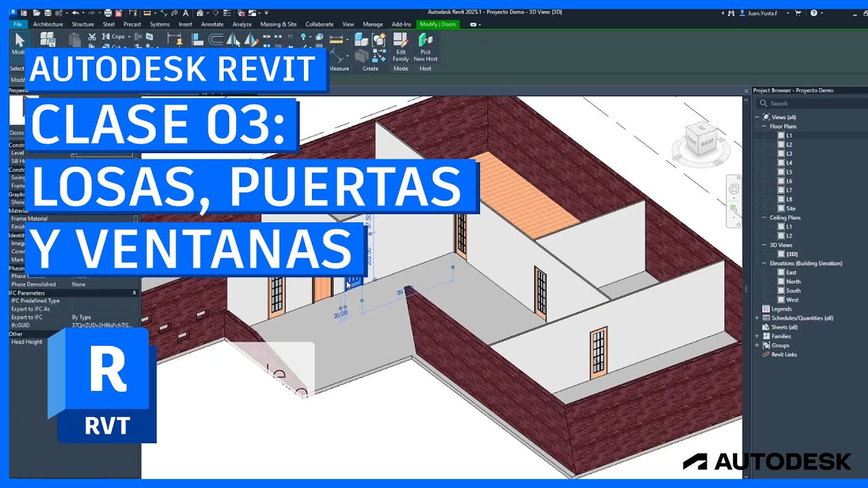The height and width of the screenshot is (488, 868).
Task: Click Revit Links in Project Browser
Action: (784, 354)
